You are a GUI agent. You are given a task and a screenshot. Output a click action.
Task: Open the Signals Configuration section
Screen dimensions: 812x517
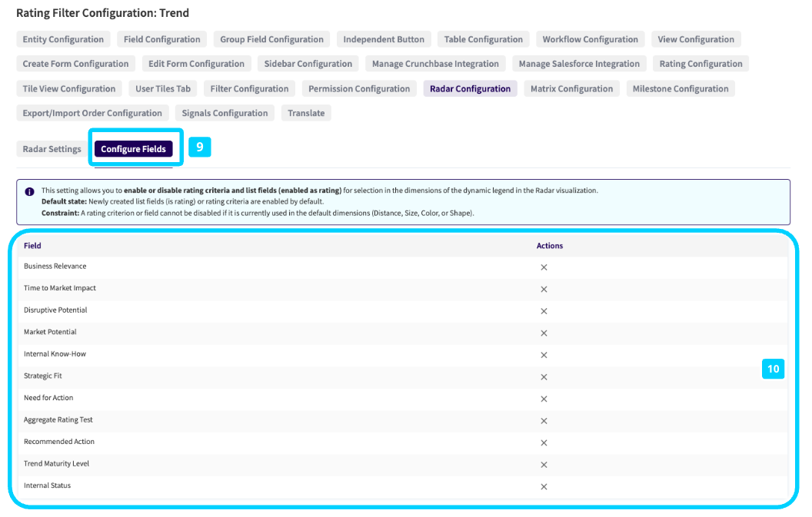(x=225, y=113)
